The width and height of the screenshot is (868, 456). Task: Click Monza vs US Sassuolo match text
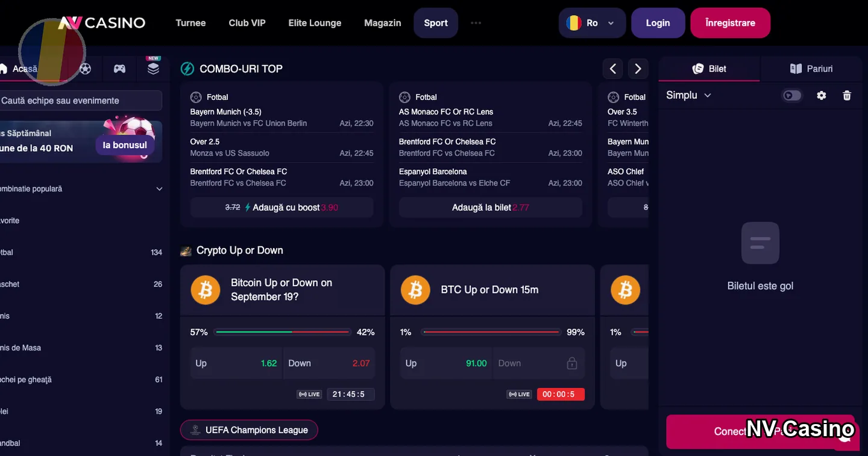(230, 153)
